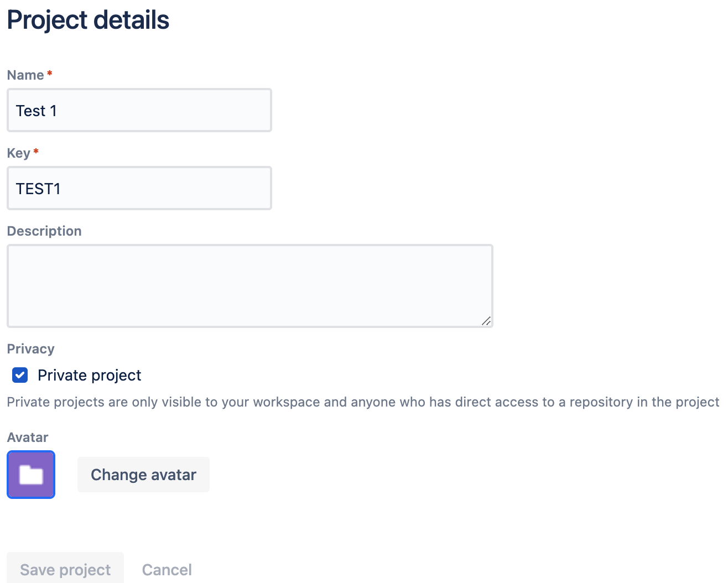Click the Cancel link
The image size is (728, 583).
point(167,569)
